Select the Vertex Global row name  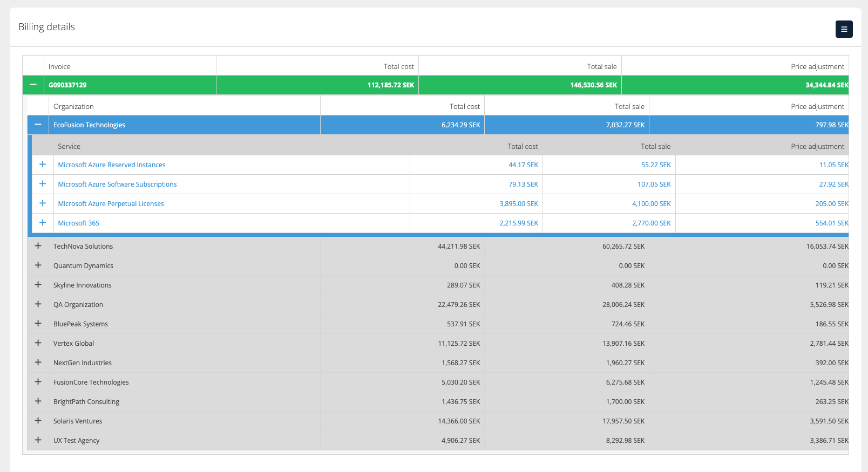[73, 344]
